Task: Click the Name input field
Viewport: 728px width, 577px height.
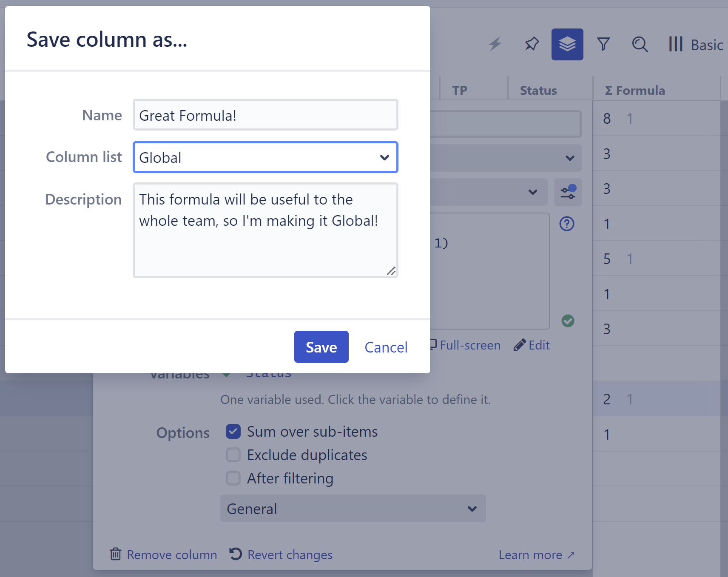Action: (265, 115)
